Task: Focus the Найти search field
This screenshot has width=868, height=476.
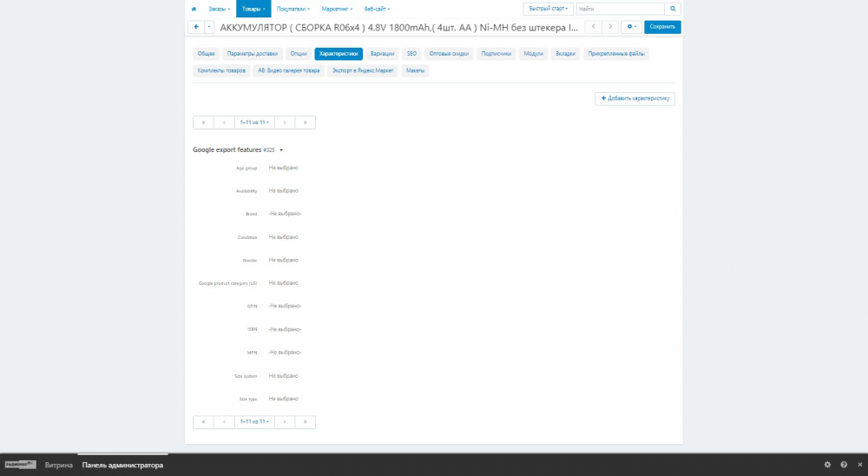Action: point(621,9)
